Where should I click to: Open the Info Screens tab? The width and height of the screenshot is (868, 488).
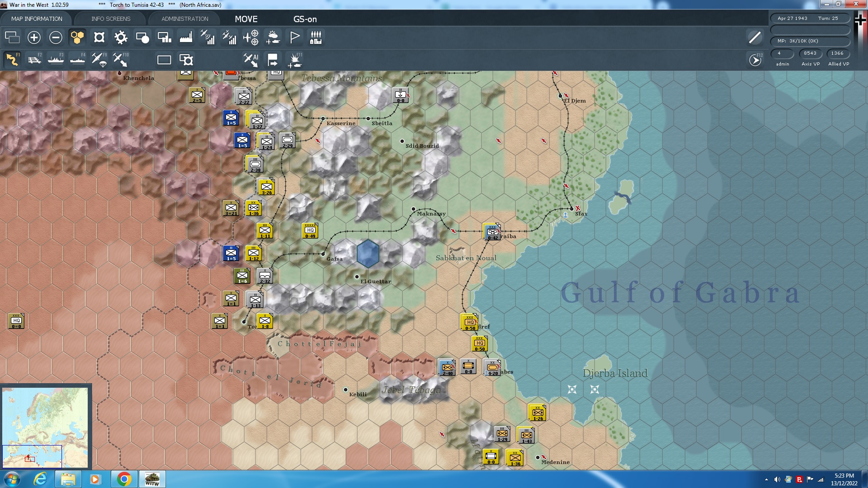tap(111, 19)
